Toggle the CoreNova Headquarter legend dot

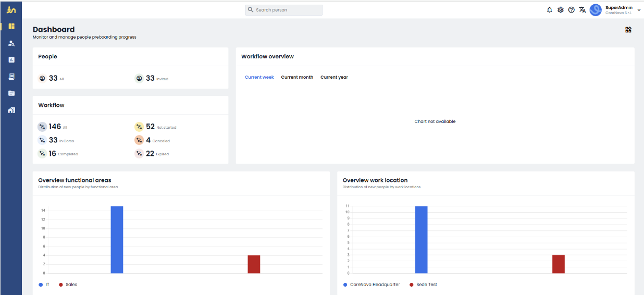tap(345, 285)
